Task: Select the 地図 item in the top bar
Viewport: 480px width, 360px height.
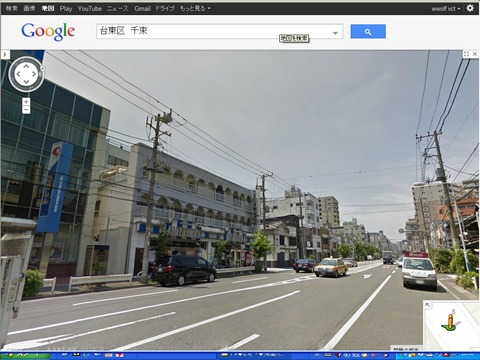Action: tap(48, 8)
